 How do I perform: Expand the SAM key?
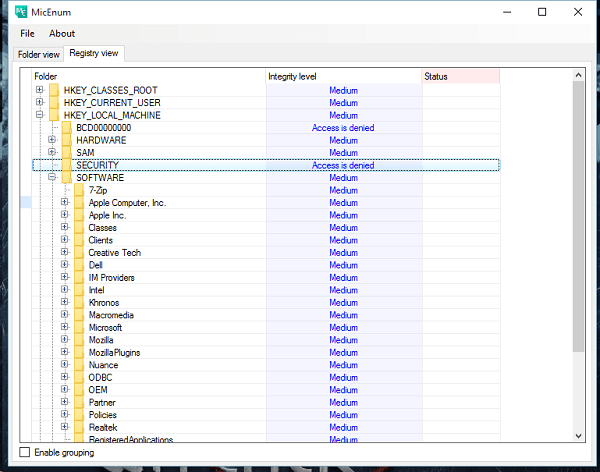(52, 152)
